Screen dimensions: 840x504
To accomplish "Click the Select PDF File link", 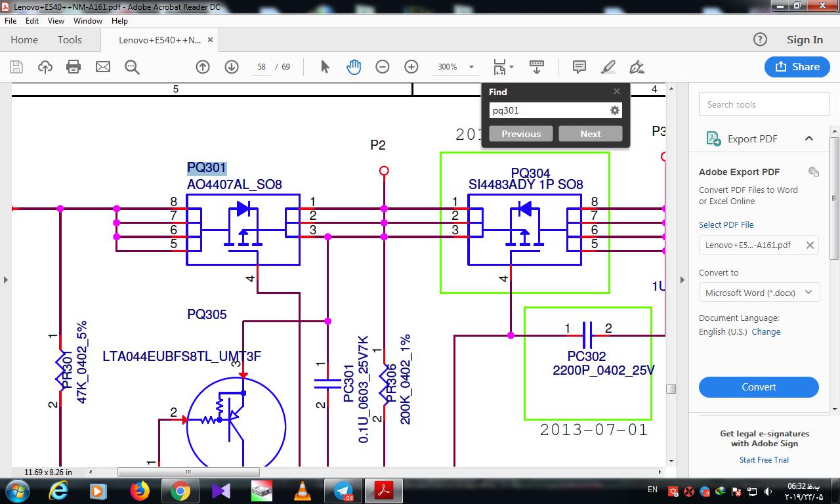I will coord(726,224).
